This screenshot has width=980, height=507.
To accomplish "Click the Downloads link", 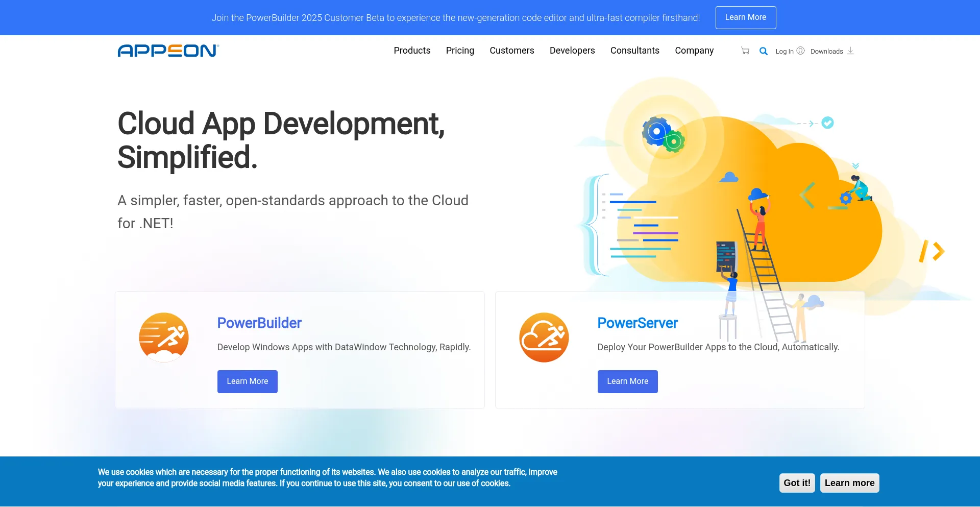I will click(x=827, y=51).
